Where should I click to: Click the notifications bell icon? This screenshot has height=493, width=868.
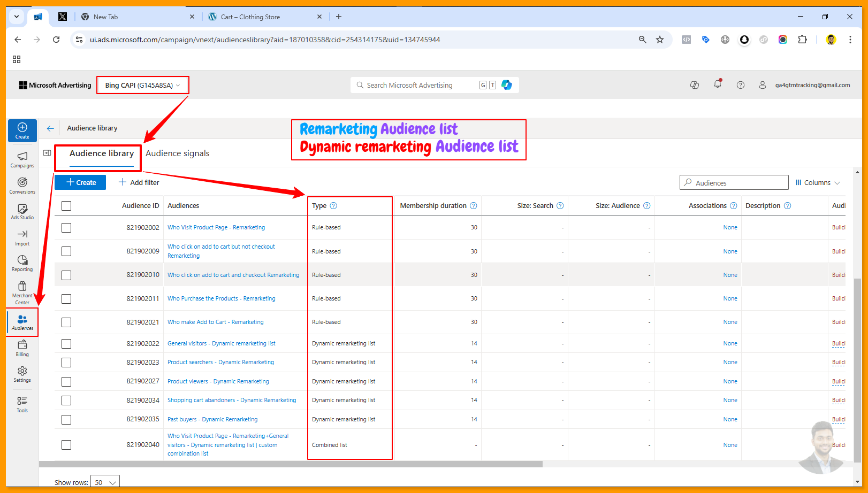tap(718, 84)
